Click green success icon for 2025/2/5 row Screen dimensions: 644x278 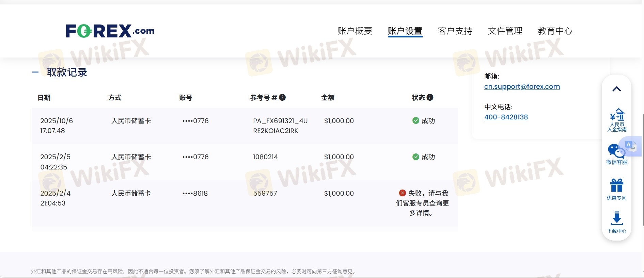coord(415,157)
